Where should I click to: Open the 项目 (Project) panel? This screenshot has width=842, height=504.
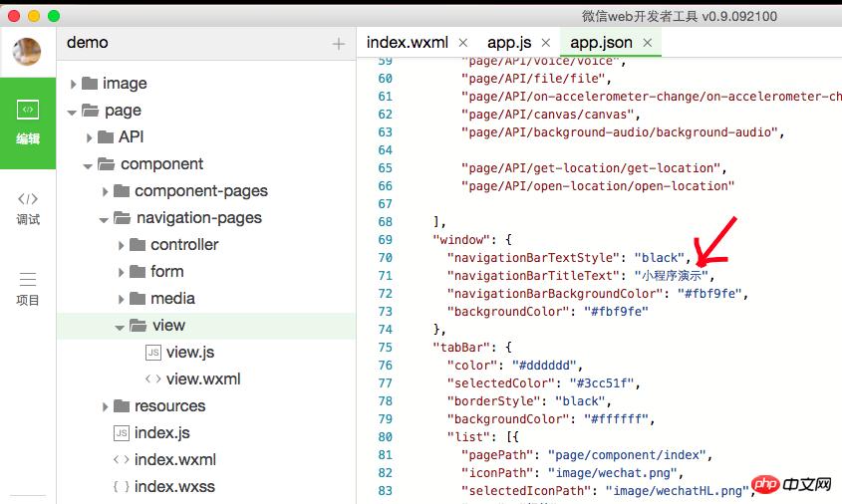click(28, 289)
